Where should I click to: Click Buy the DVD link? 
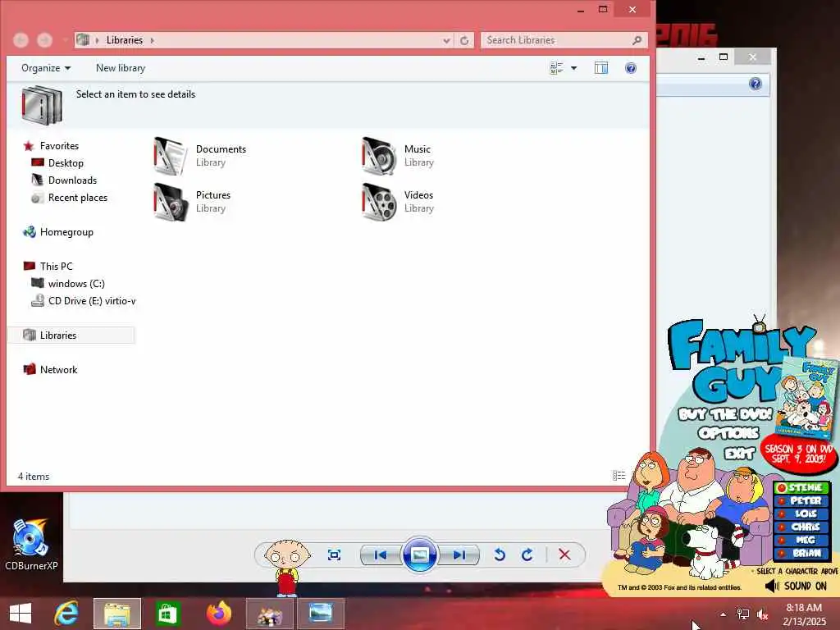725,414
